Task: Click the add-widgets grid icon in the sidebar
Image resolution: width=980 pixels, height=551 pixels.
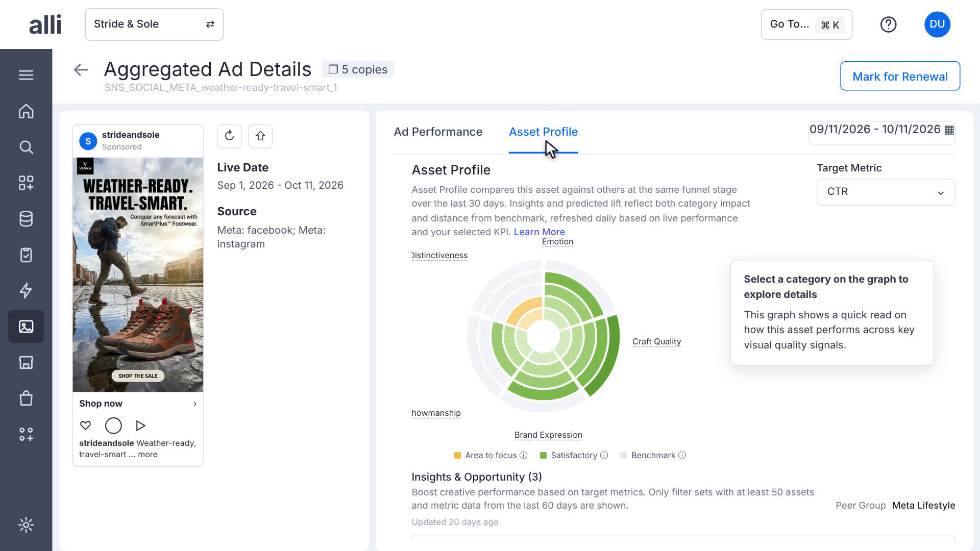Action: point(26,183)
